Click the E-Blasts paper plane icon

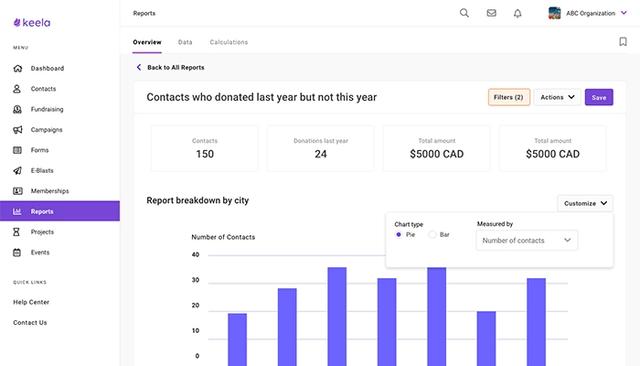(17, 171)
